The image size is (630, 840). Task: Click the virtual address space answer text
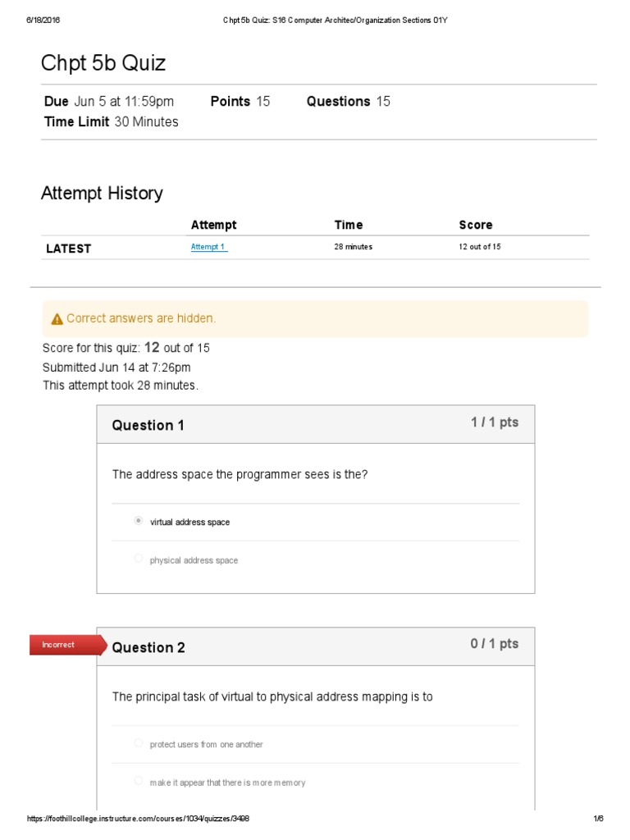point(189,522)
